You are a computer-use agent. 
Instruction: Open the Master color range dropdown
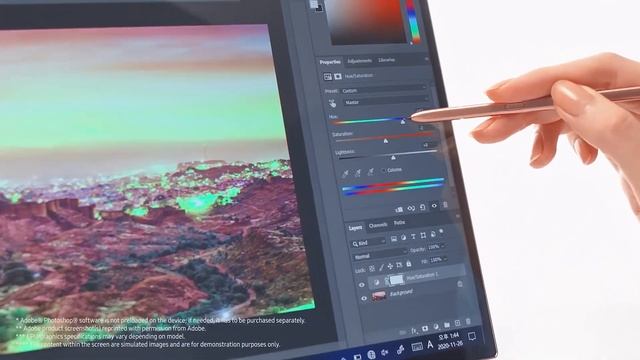(x=386, y=101)
